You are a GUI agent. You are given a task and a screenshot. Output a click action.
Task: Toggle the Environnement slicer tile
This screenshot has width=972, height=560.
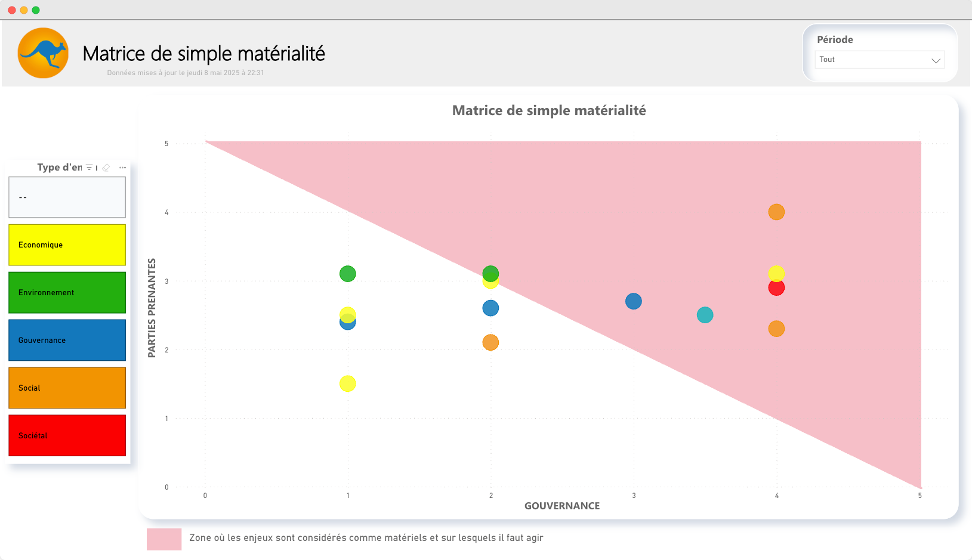[67, 293]
